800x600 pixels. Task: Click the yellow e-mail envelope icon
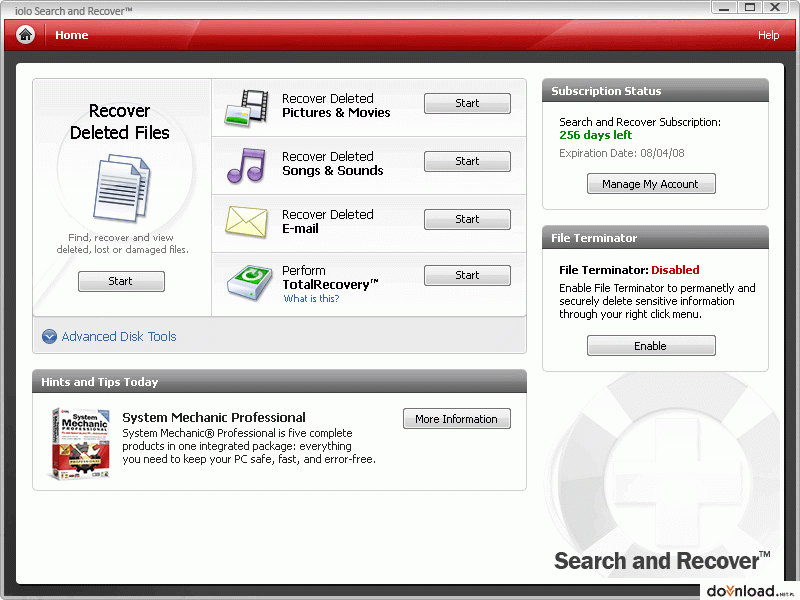tap(246, 222)
